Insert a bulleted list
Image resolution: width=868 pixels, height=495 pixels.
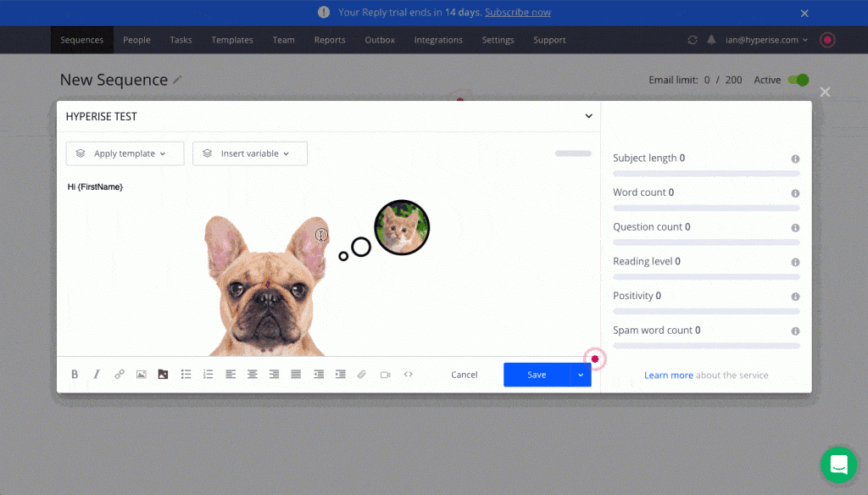[x=186, y=375]
